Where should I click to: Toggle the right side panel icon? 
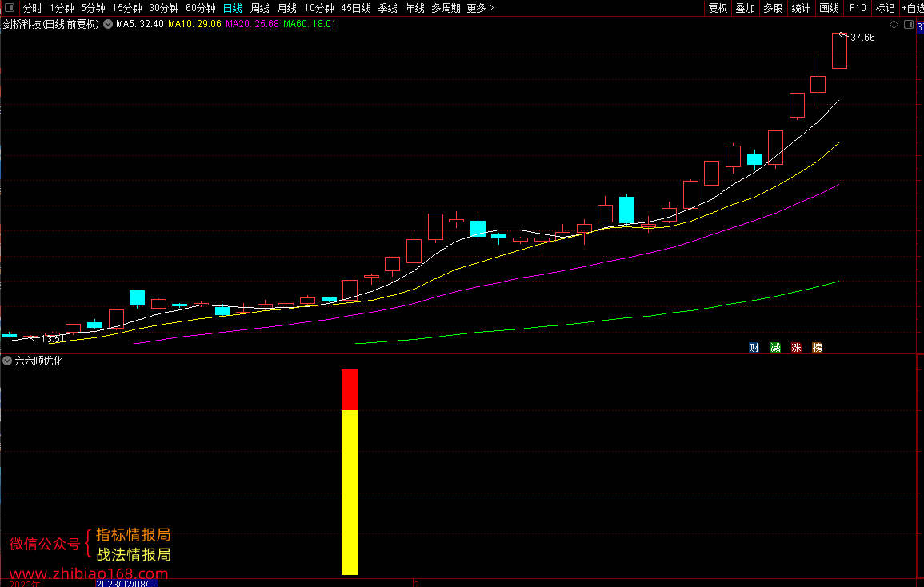pos(908,24)
